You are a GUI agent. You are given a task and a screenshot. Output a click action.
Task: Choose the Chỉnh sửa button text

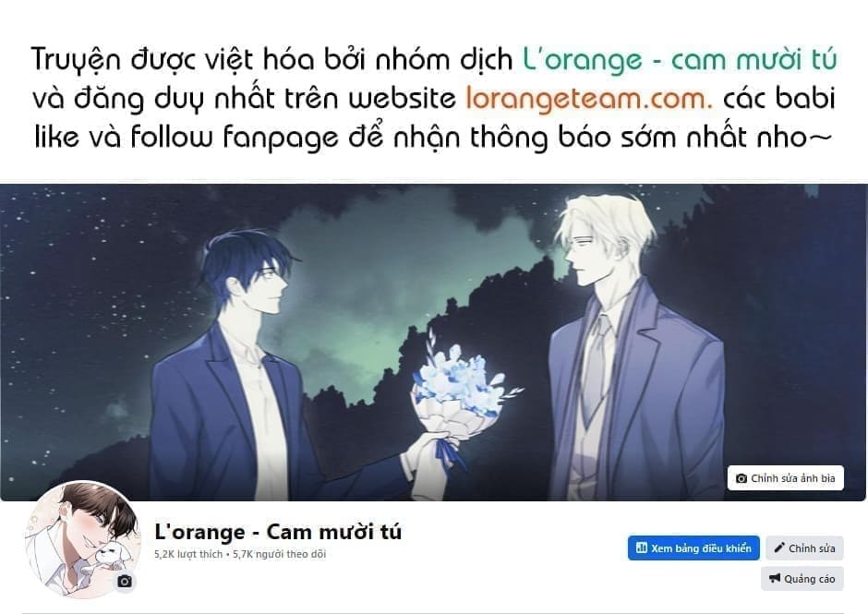[812, 548]
